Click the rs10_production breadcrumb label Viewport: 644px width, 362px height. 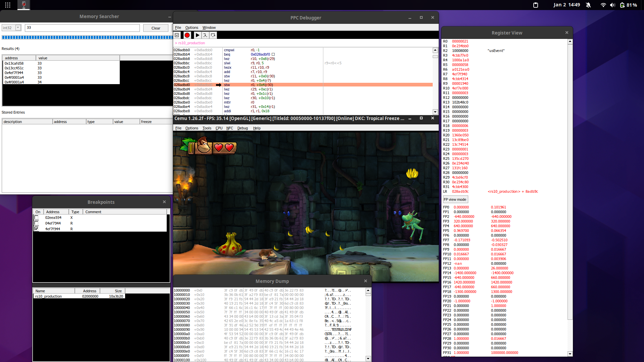[x=192, y=43]
